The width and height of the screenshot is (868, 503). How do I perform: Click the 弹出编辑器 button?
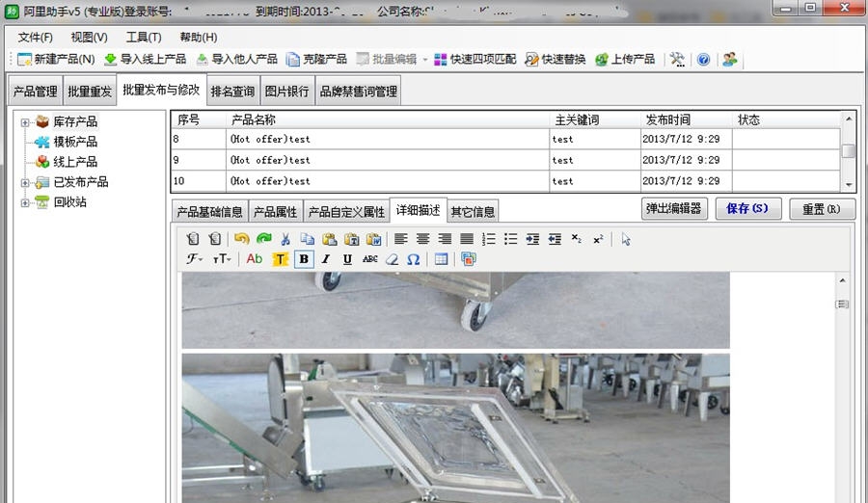tap(674, 209)
